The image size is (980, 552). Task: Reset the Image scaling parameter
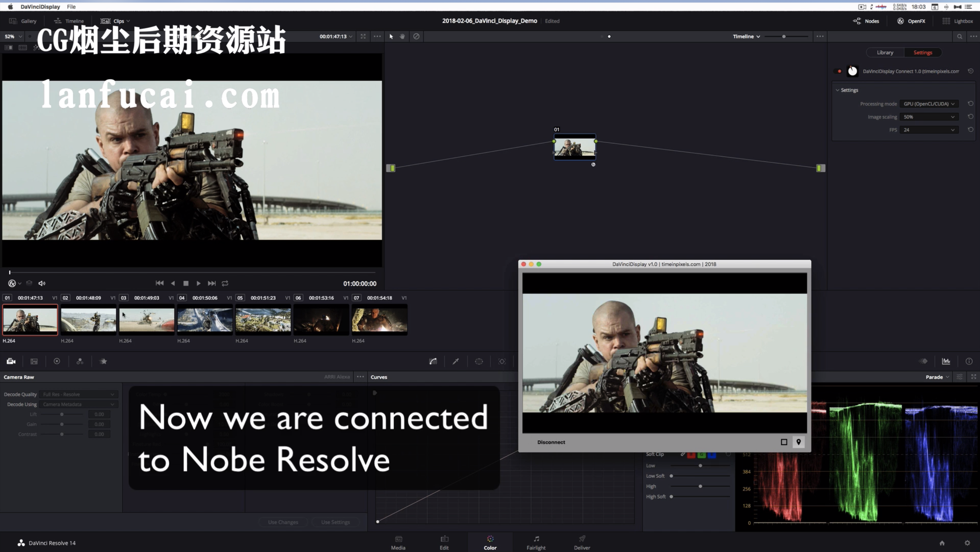970,117
